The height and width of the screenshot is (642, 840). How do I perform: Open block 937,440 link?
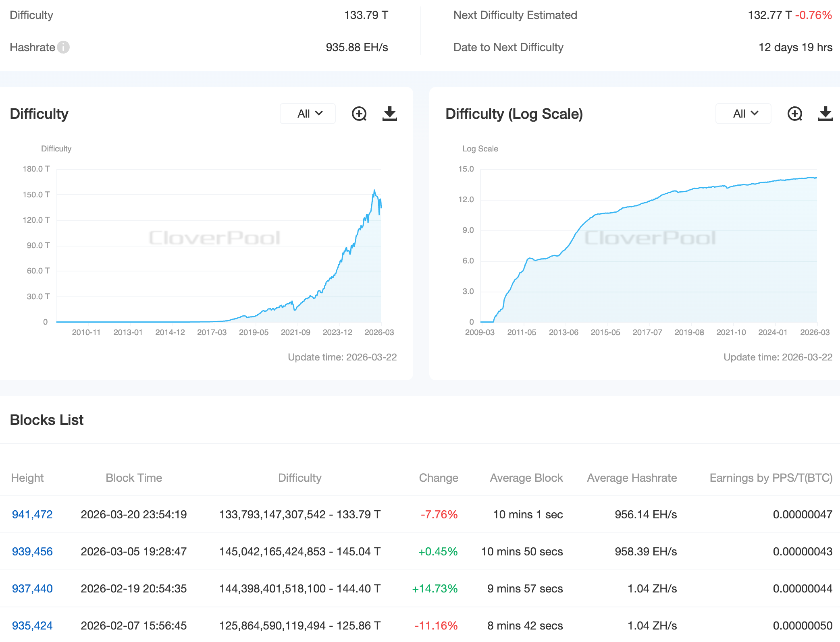[x=32, y=588]
